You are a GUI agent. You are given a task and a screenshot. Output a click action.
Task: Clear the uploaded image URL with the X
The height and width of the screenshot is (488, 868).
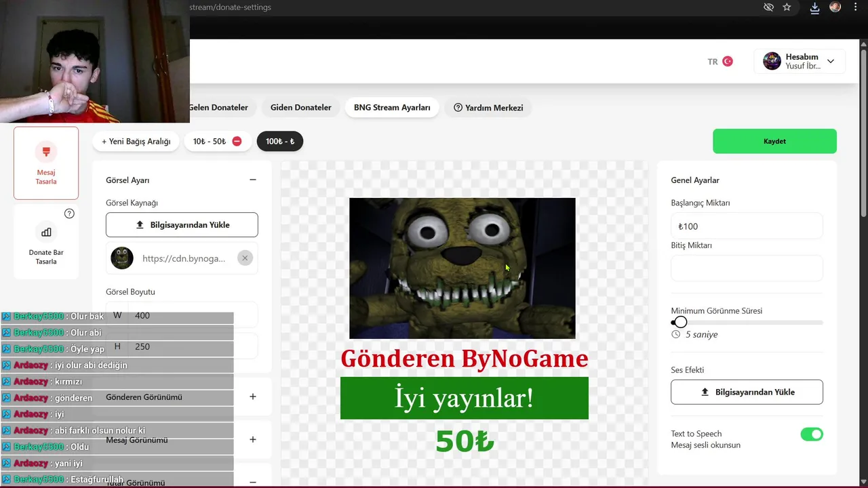245,258
